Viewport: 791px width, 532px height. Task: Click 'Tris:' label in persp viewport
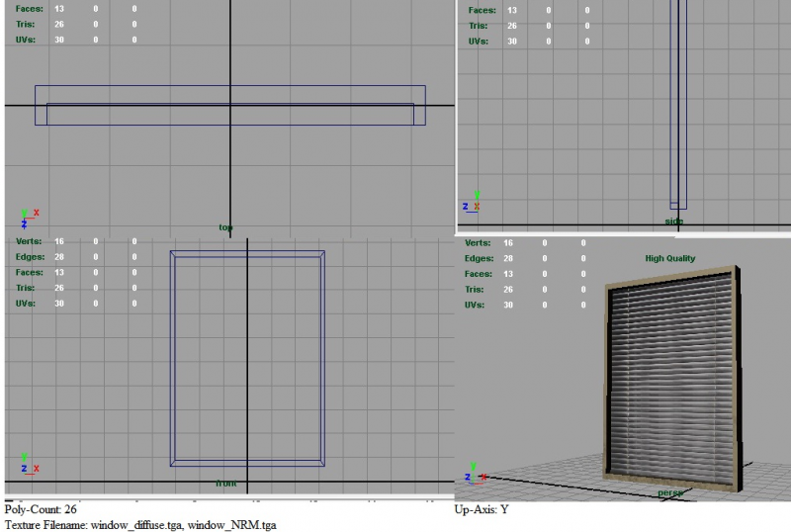475,290
